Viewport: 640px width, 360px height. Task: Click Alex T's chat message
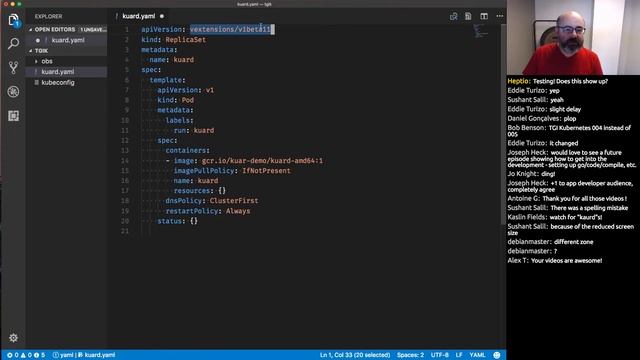tap(555, 260)
